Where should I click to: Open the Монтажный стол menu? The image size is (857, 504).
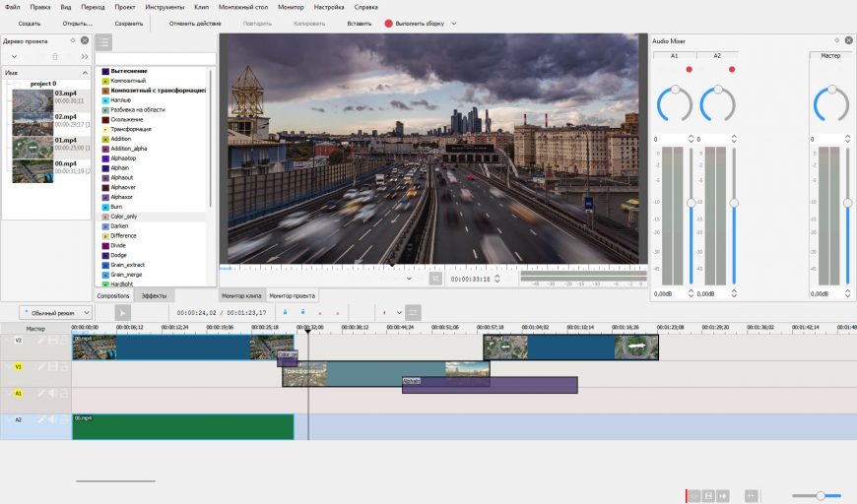243,7
